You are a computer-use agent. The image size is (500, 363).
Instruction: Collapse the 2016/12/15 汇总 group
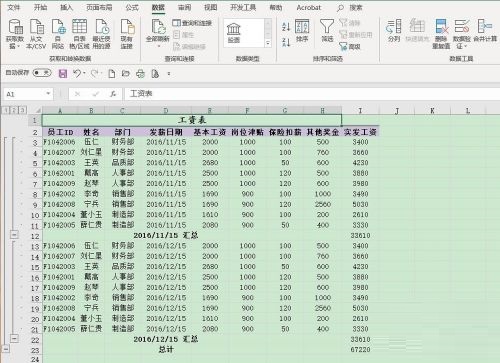[x=14, y=339]
